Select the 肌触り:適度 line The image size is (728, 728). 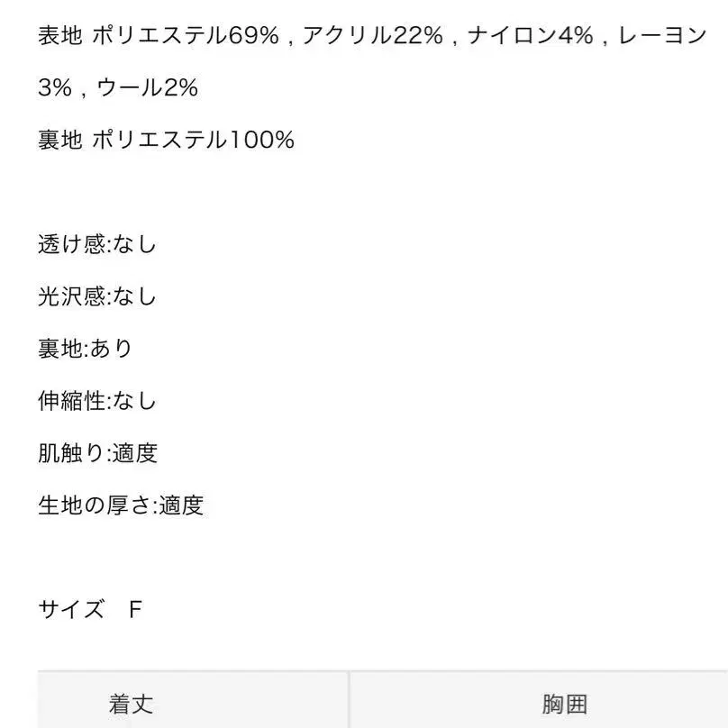click(x=97, y=452)
